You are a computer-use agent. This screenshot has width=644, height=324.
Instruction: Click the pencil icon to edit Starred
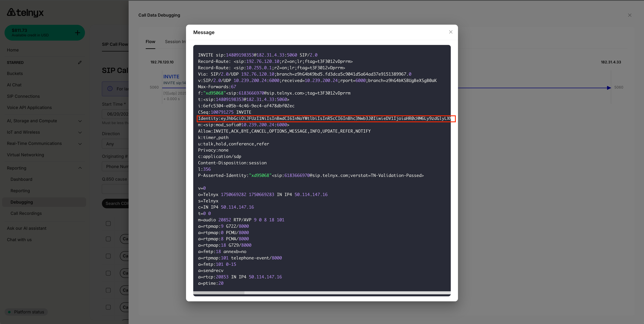(x=80, y=62)
